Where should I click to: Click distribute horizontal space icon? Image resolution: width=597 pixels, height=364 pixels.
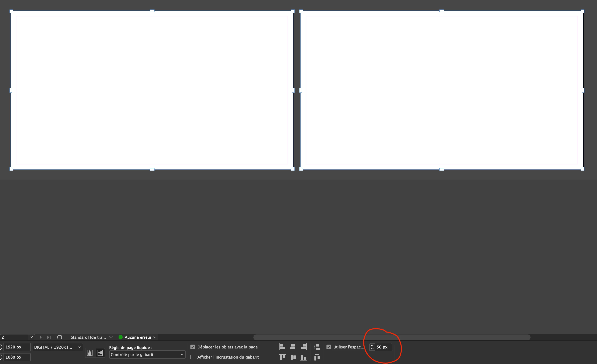[x=317, y=357]
